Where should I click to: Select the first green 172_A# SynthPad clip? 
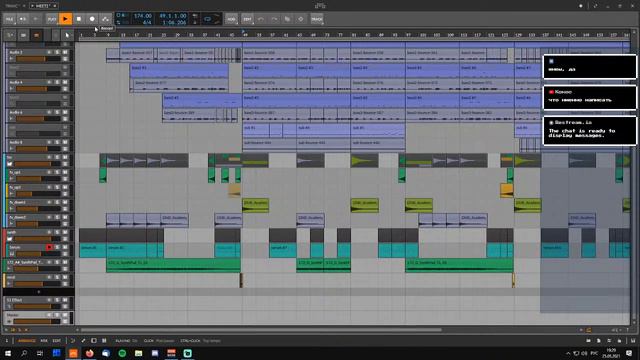(173, 265)
